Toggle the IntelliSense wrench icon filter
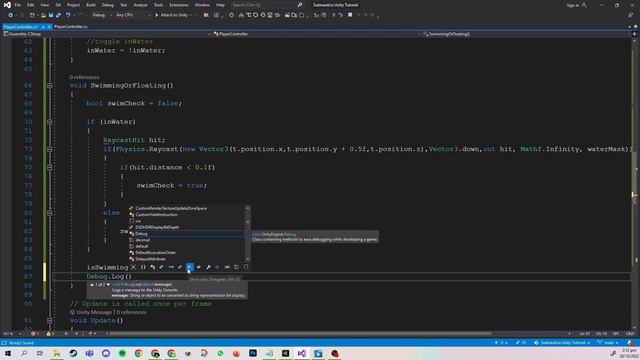Screen dimensions: 640x360 [208, 267]
